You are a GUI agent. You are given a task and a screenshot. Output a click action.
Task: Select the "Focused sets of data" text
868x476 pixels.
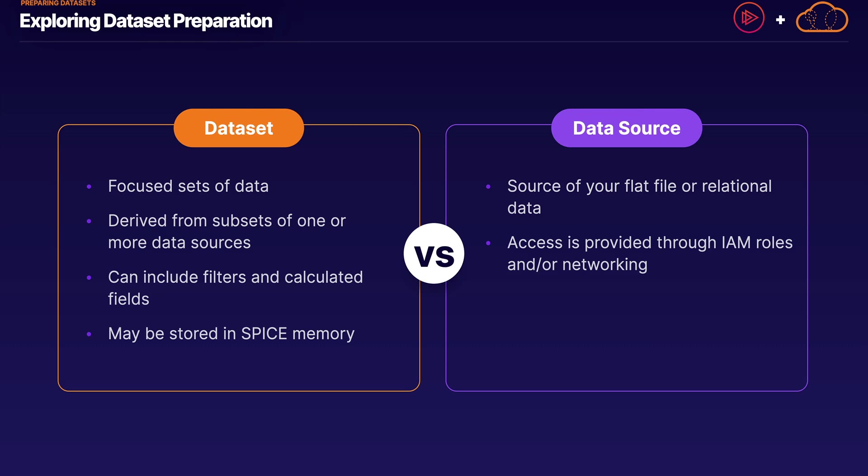(188, 186)
